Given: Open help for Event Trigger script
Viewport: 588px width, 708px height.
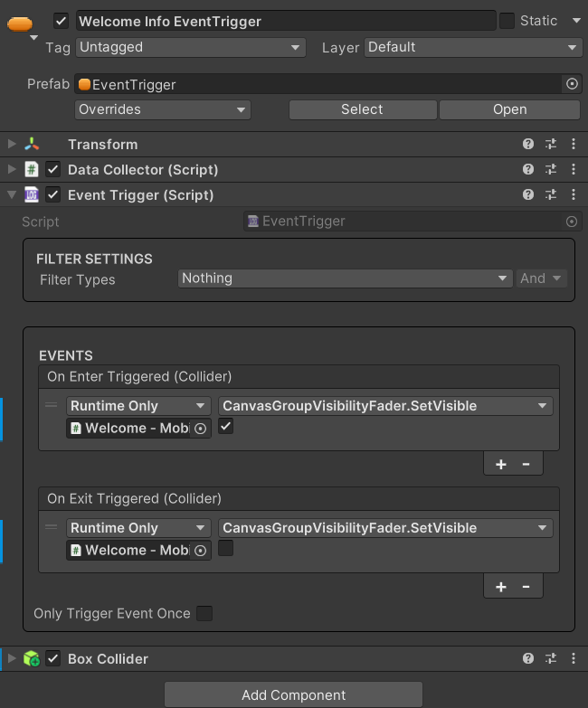Looking at the screenshot, I should coord(528,194).
